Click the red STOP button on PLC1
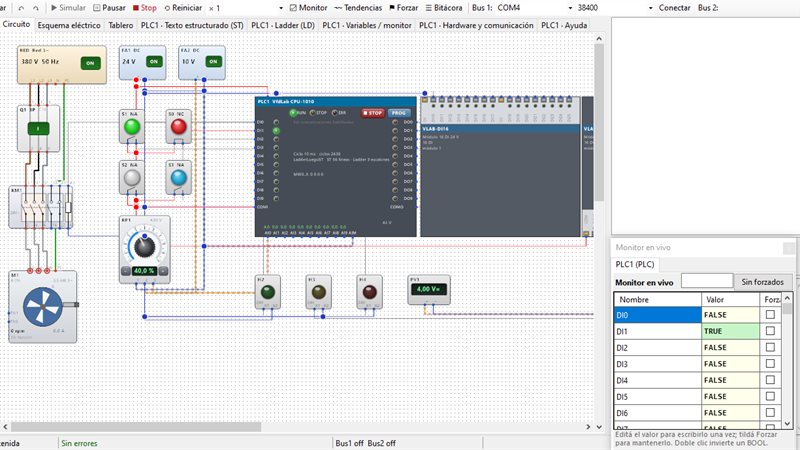This screenshot has height=450, width=800. click(x=373, y=113)
